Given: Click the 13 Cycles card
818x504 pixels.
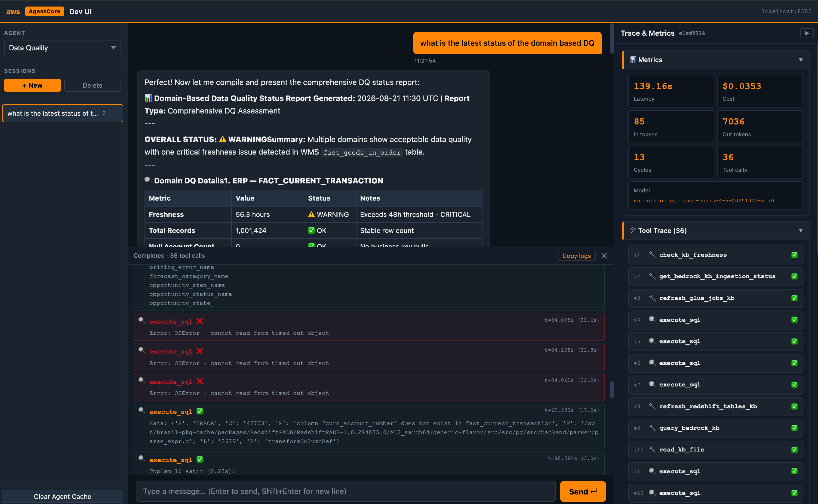Looking at the screenshot, I should coord(671,162).
